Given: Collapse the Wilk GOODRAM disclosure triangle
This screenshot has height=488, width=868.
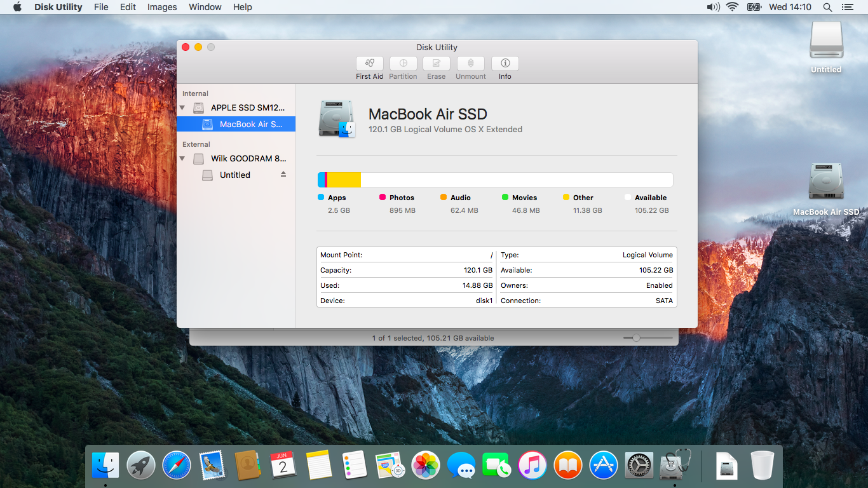Looking at the screenshot, I should point(182,158).
